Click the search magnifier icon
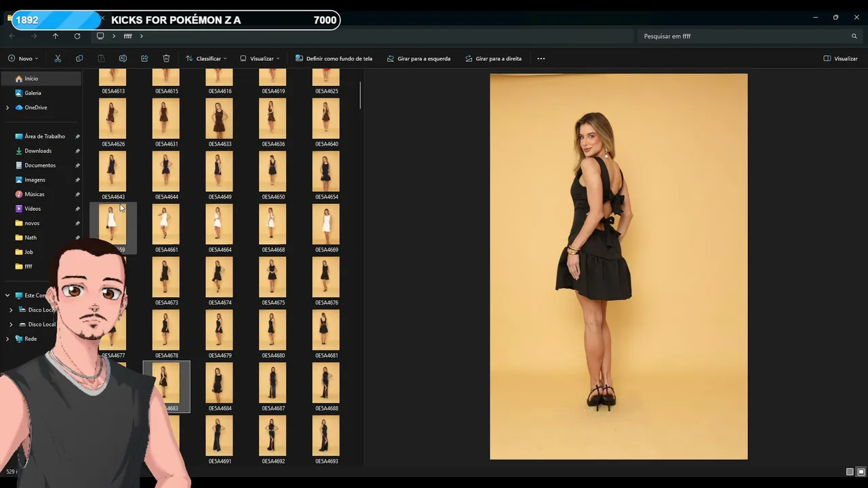Image resolution: width=868 pixels, height=488 pixels. (854, 36)
